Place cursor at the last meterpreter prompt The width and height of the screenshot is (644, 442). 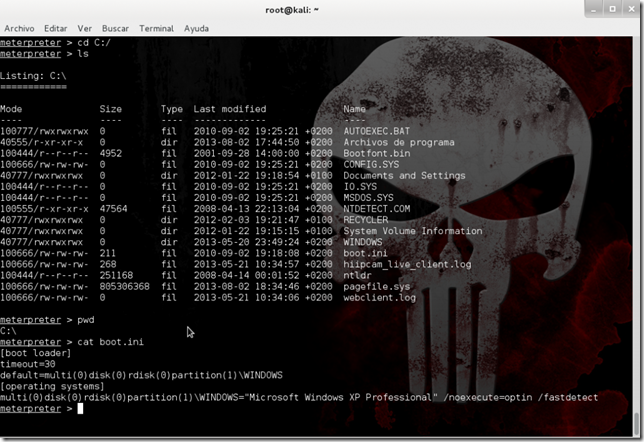click(80, 408)
